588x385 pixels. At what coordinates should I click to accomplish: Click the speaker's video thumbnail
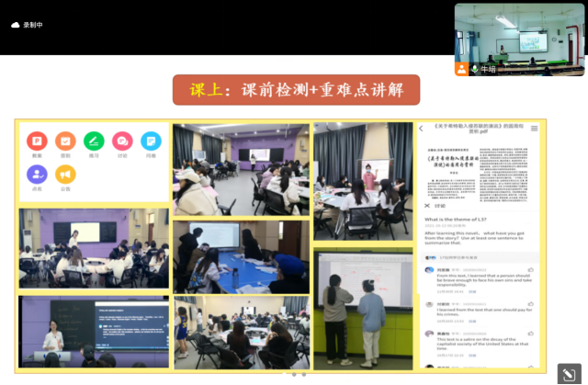click(519, 35)
